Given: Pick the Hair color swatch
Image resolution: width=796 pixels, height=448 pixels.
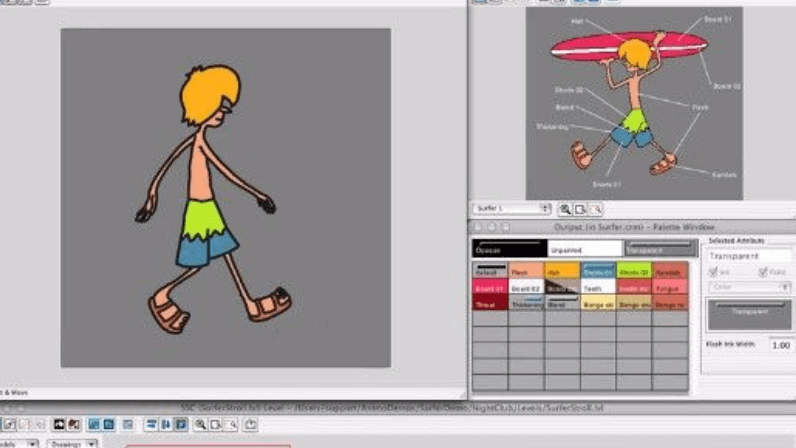Looking at the screenshot, I should tap(562, 270).
